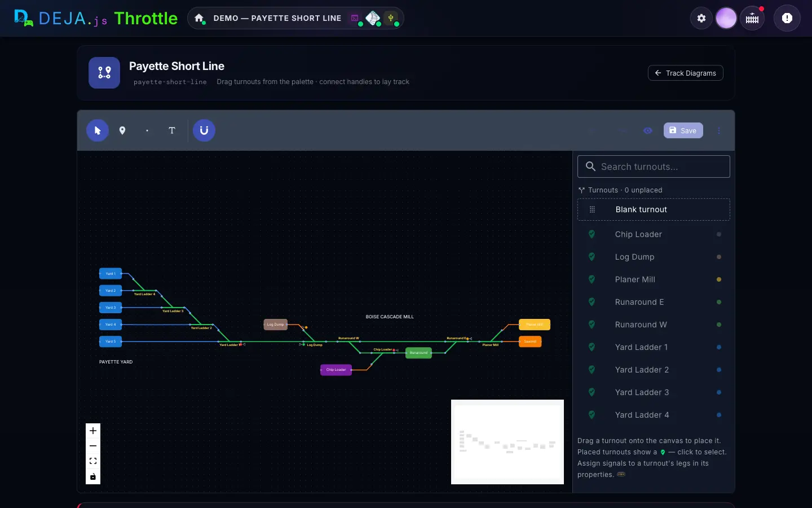The width and height of the screenshot is (812, 508).
Task: Choose the location pin tool
Action: coord(122,130)
